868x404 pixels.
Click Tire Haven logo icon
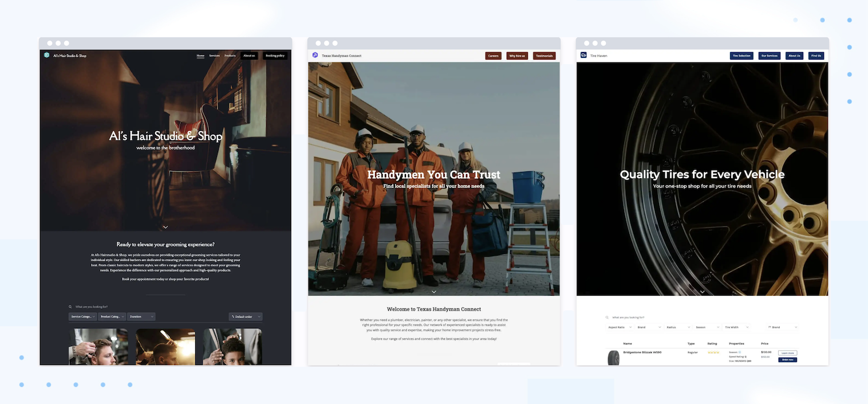pos(583,56)
